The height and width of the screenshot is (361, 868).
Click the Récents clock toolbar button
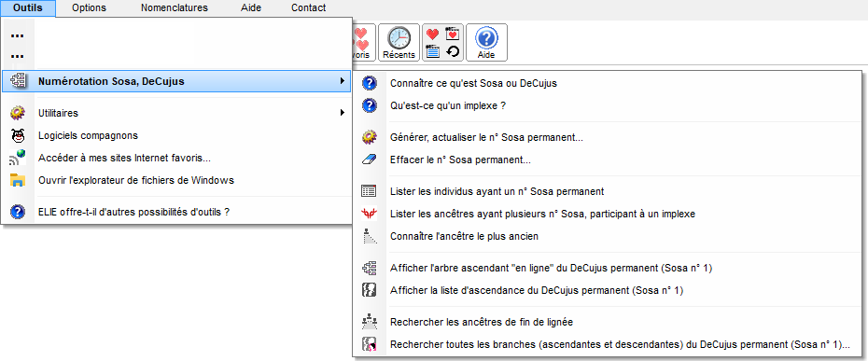tap(399, 43)
